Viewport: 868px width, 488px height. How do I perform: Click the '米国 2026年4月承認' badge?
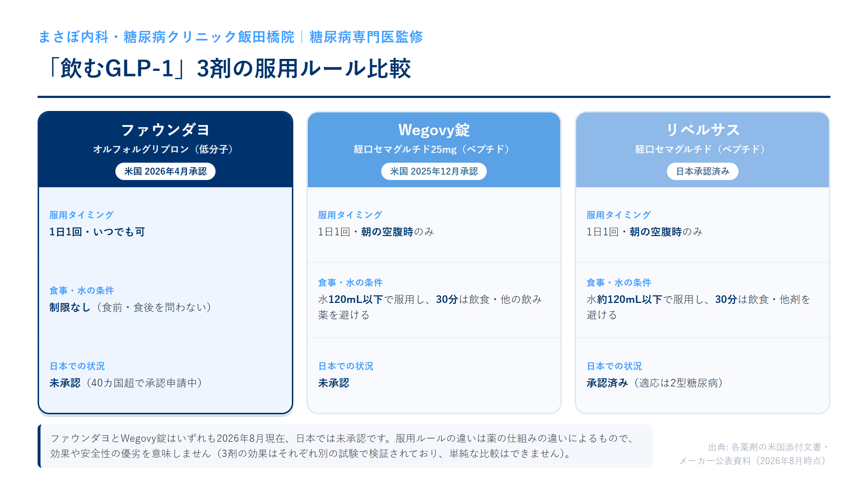(x=165, y=171)
